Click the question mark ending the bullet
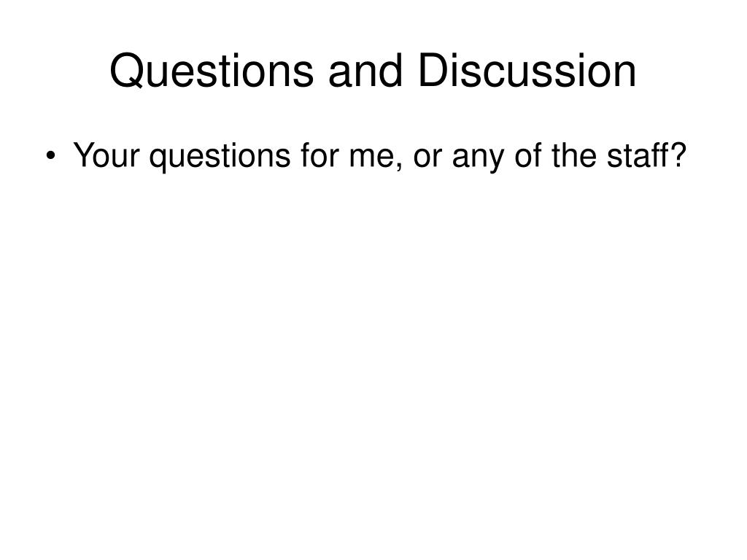The width and height of the screenshot is (747, 560). 678,155
